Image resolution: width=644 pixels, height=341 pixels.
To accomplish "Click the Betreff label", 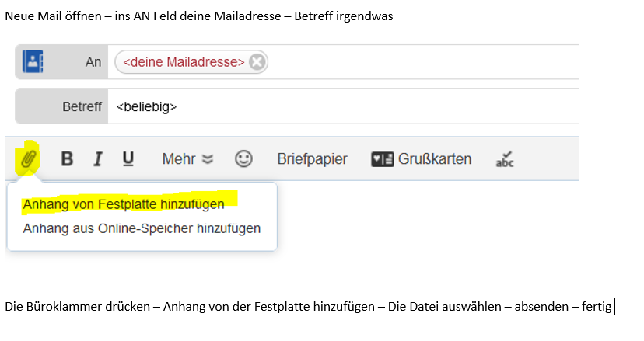I will (x=82, y=106).
